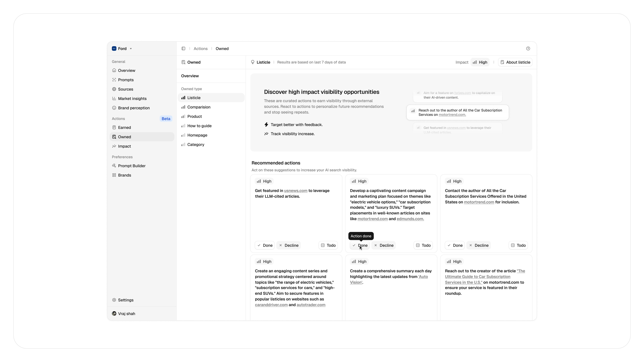The width and height of the screenshot is (644, 362).
Task: Click the Brand perception smiley icon
Action: tap(114, 108)
